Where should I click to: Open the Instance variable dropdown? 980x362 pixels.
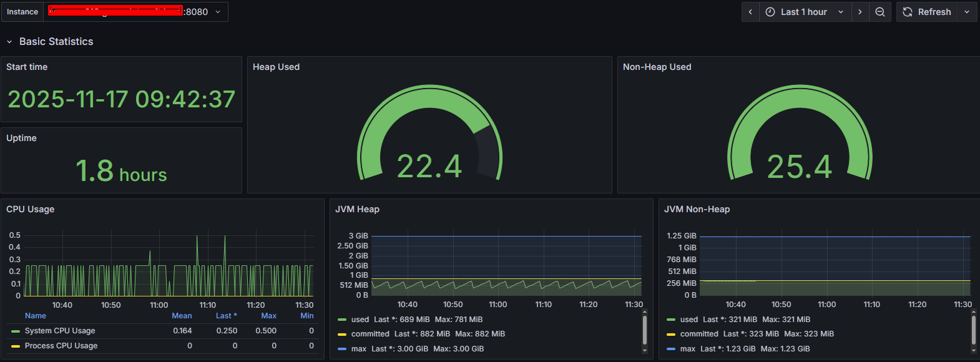tap(137, 12)
